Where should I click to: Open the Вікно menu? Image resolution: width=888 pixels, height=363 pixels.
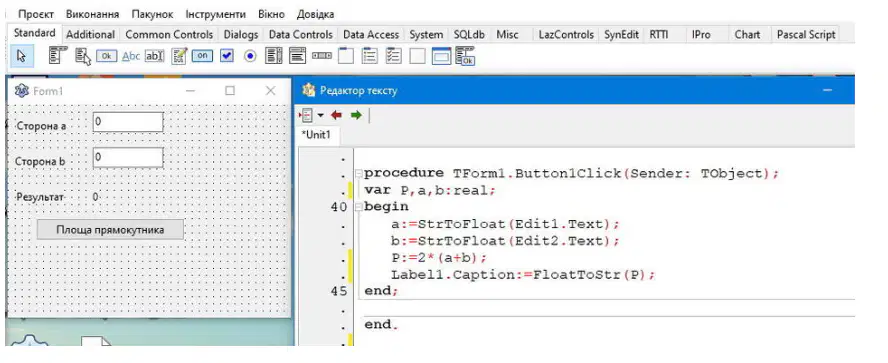pos(271,14)
